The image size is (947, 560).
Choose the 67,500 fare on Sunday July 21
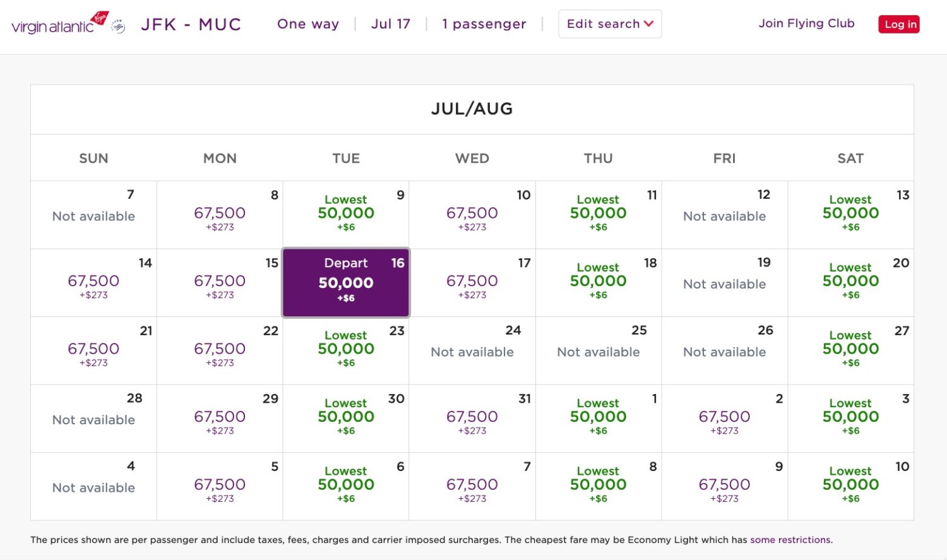[x=93, y=350]
